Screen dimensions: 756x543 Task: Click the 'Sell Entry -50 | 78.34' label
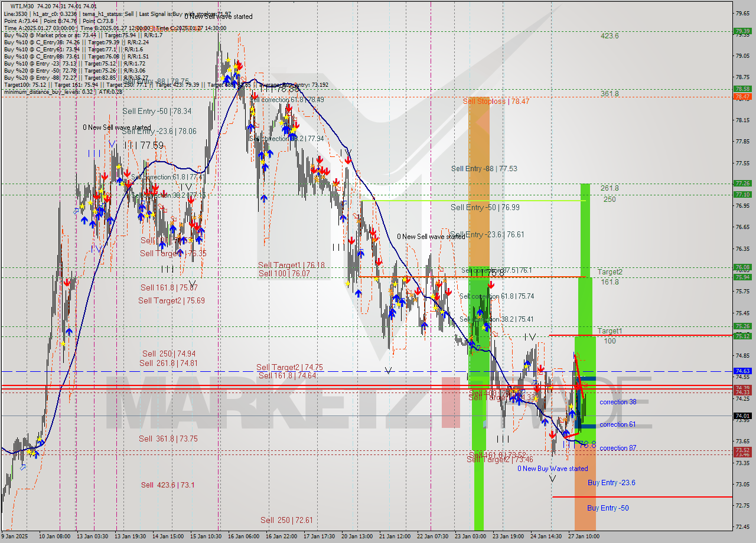(157, 111)
